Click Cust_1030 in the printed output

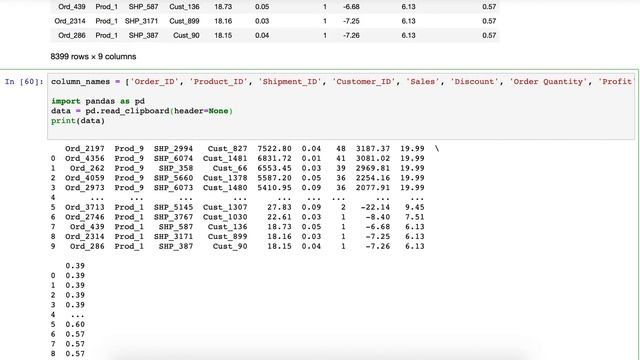click(x=225, y=217)
